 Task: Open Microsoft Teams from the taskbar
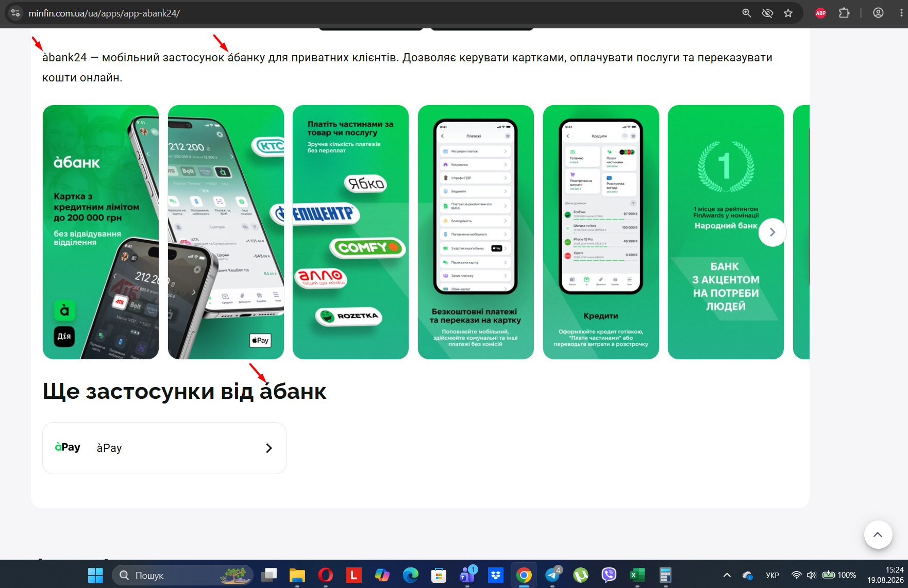467,575
